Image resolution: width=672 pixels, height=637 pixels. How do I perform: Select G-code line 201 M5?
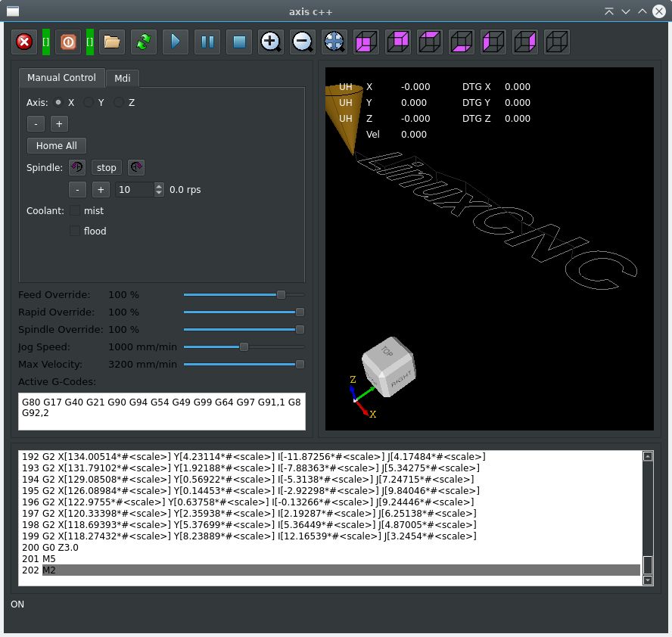click(x=330, y=558)
